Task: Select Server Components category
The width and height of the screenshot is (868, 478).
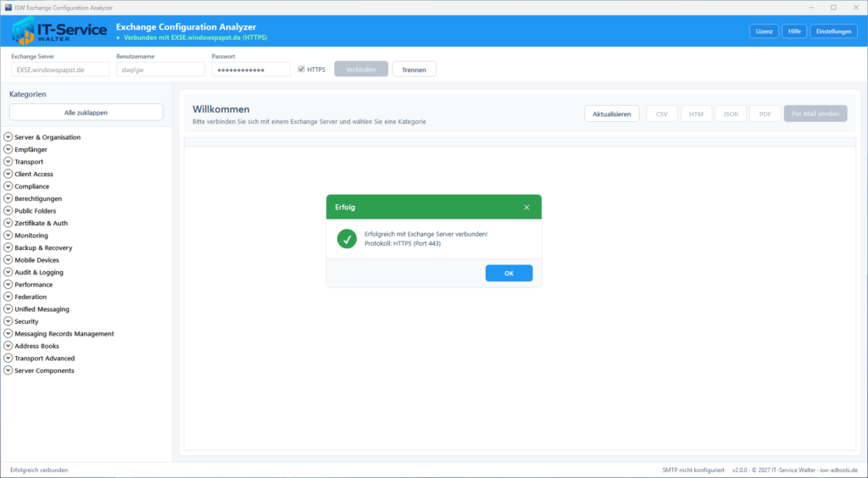Action: (x=44, y=370)
